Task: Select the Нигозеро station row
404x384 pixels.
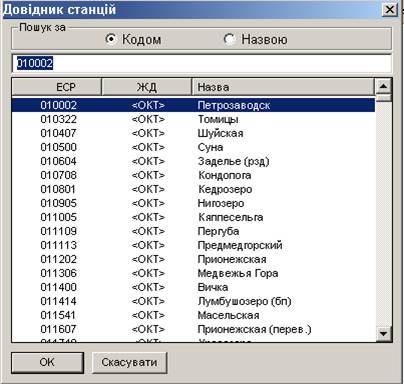Action: click(x=193, y=203)
